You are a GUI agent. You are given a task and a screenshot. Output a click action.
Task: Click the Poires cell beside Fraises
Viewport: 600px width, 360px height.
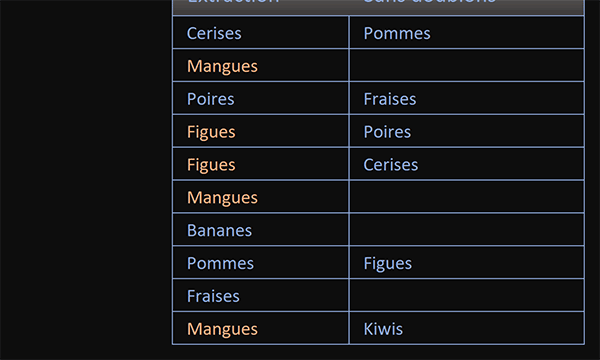pos(261,98)
